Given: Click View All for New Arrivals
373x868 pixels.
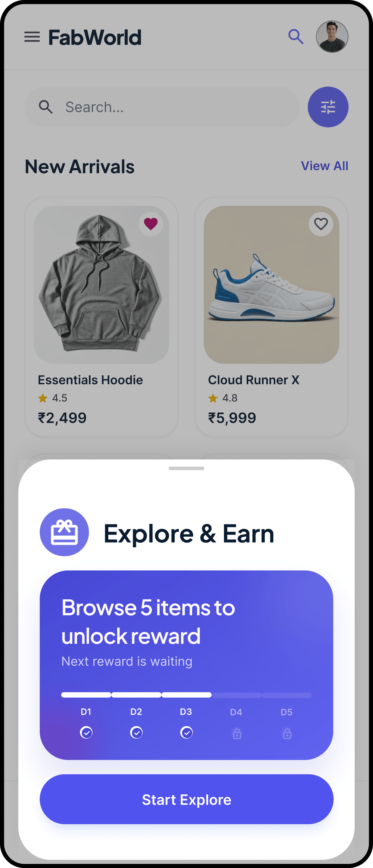Looking at the screenshot, I should tap(324, 166).
